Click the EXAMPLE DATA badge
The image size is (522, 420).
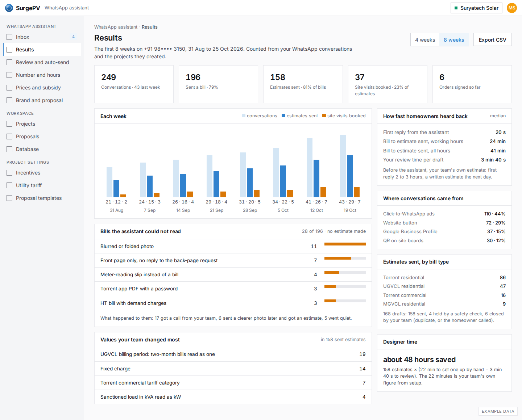(x=498, y=411)
